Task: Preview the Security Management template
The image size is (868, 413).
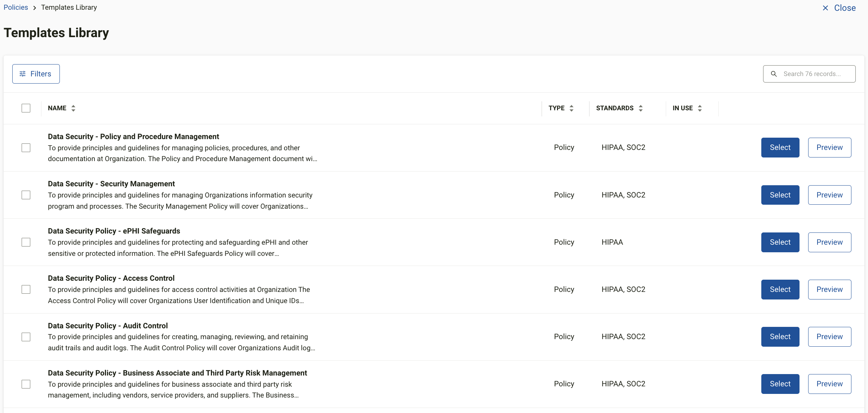Action: click(x=829, y=195)
